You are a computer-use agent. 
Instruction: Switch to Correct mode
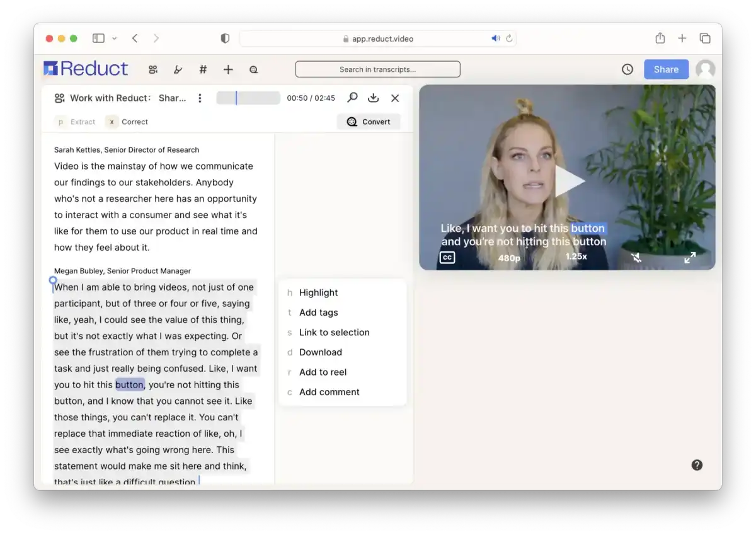127,122
